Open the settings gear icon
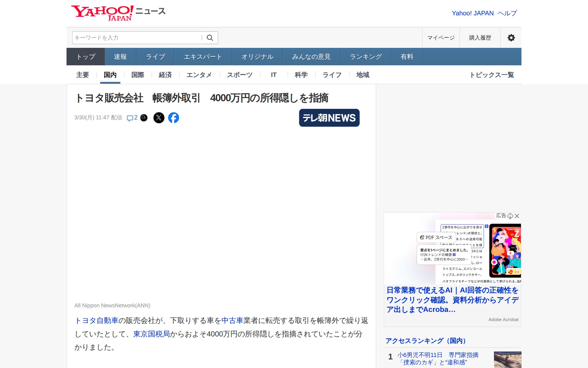Screen dimensions: 588x368 click(511, 38)
